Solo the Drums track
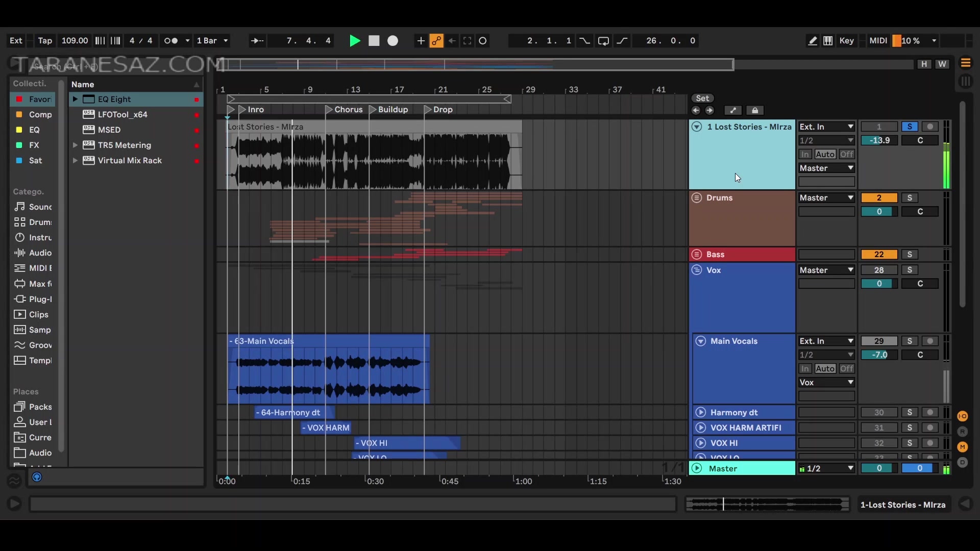Image resolution: width=980 pixels, height=551 pixels. tap(910, 198)
